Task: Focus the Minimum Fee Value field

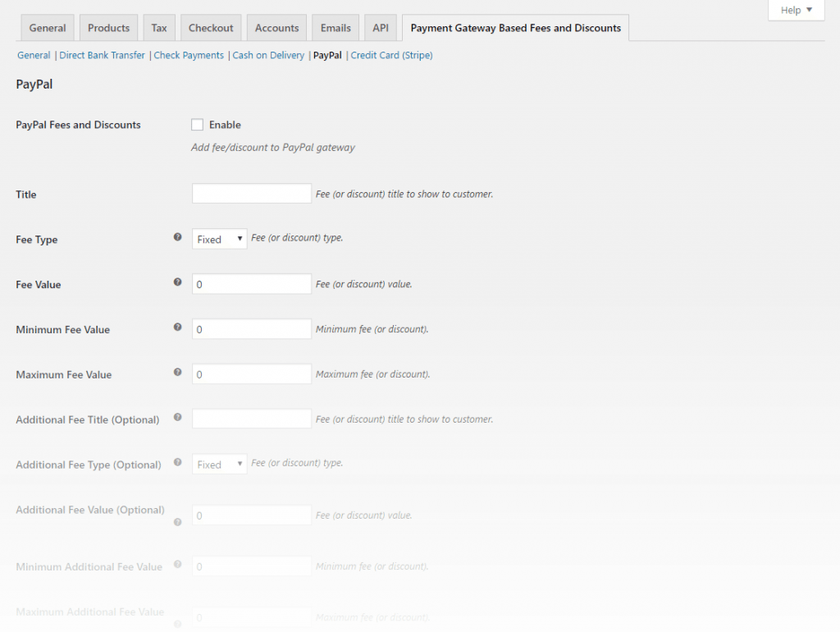Action: click(x=252, y=328)
